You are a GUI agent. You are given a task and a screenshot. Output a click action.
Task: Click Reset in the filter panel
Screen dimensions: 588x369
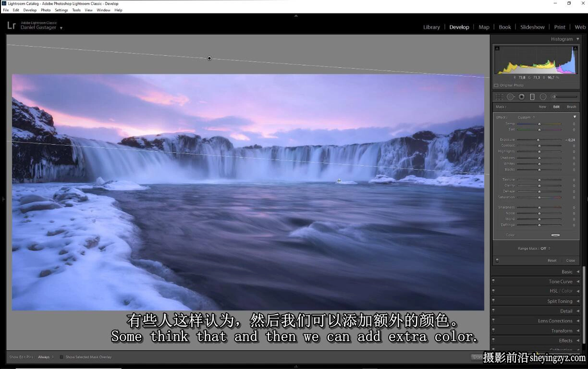(552, 260)
